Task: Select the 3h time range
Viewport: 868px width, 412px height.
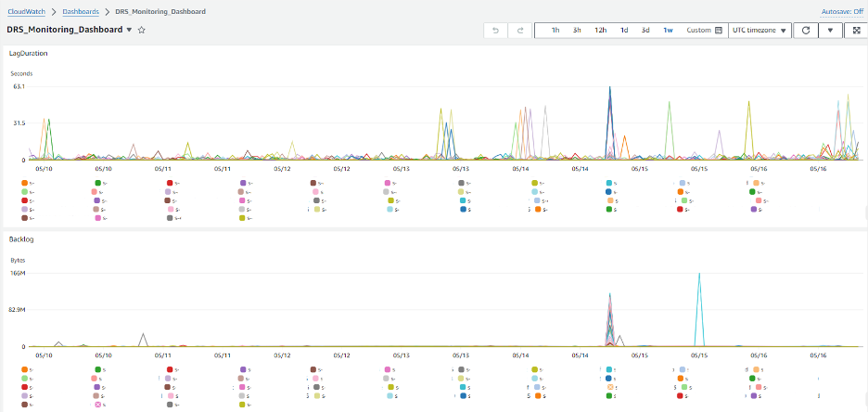Action: tap(577, 31)
